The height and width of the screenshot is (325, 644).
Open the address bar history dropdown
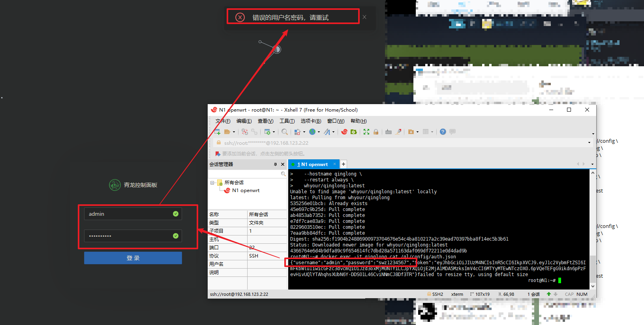[589, 143]
